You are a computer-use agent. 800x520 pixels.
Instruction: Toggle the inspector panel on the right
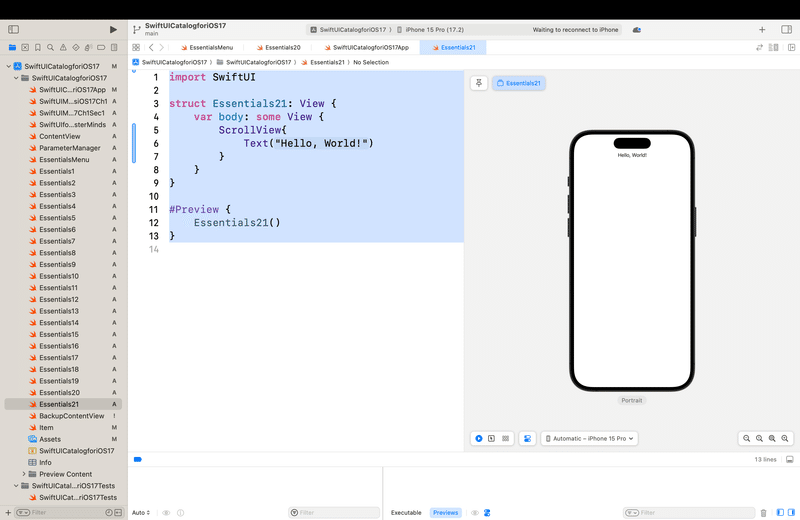(787, 30)
